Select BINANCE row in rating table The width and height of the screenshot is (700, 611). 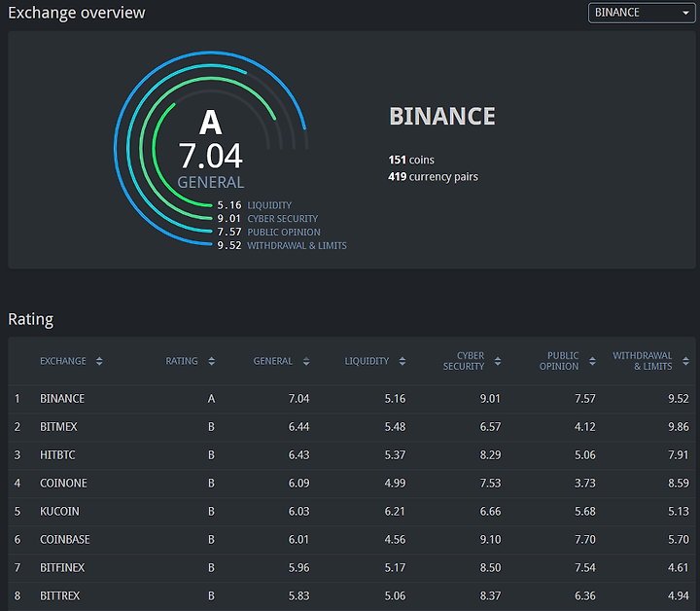pos(352,398)
